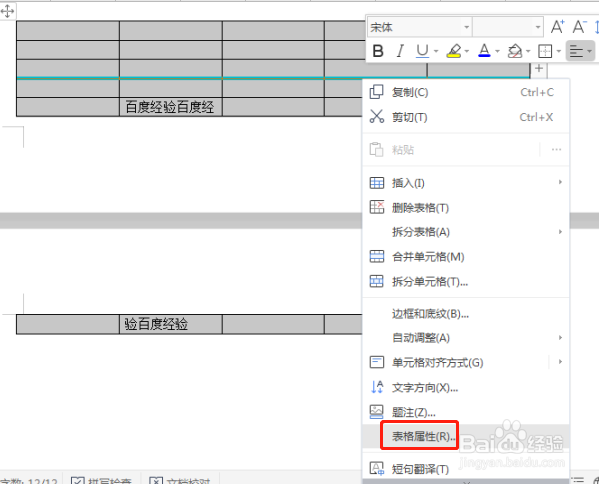Screen dimensions: 599x484
Task: Choose 复制(C) from context menu
Action: [x=466, y=92]
